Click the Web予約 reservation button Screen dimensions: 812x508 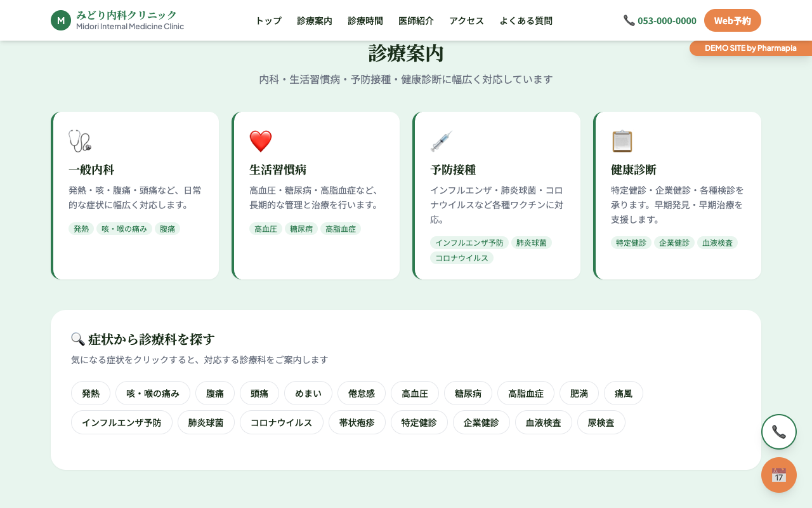[732, 20]
